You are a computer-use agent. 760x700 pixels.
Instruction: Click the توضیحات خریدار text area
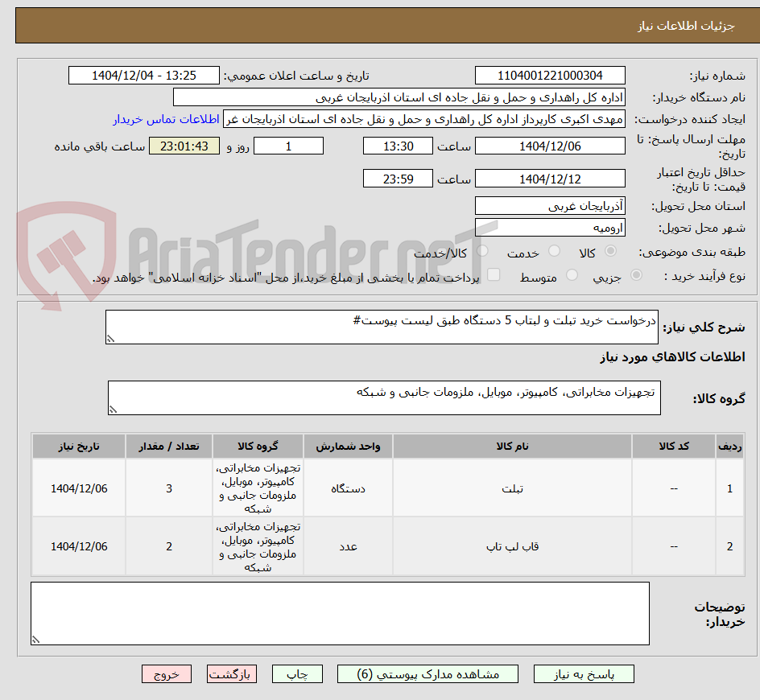tap(340, 613)
